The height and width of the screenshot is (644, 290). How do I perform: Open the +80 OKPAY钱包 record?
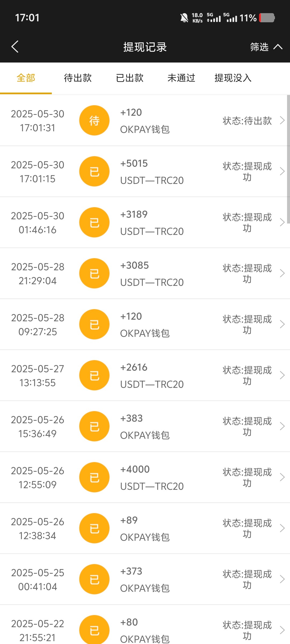tap(145, 629)
